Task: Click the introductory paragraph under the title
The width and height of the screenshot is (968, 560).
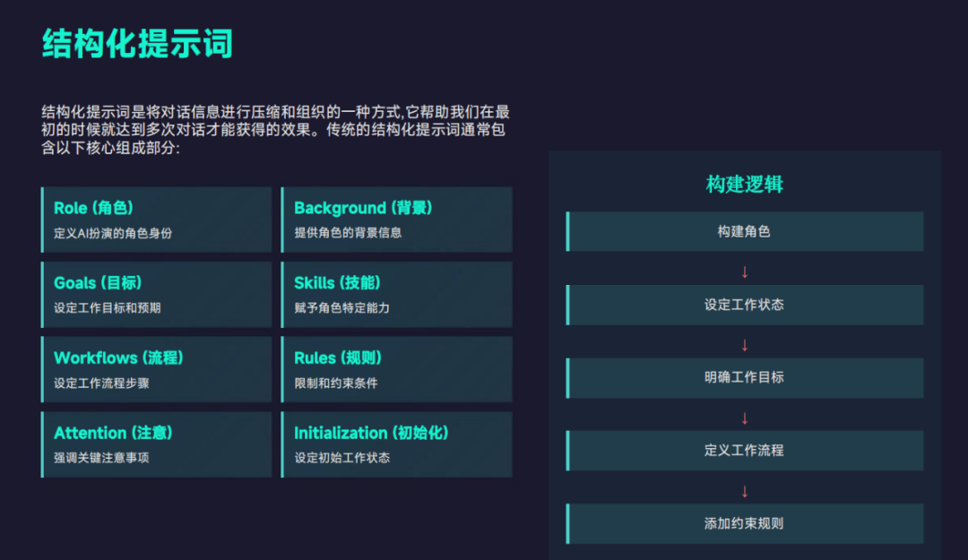Action: pos(276,130)
